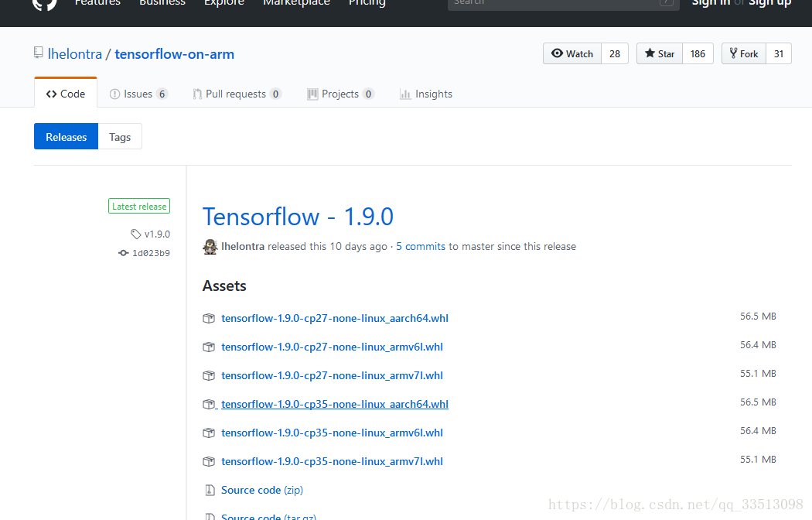
Task: Click the star icon in Star button
Action: point(650,53)
